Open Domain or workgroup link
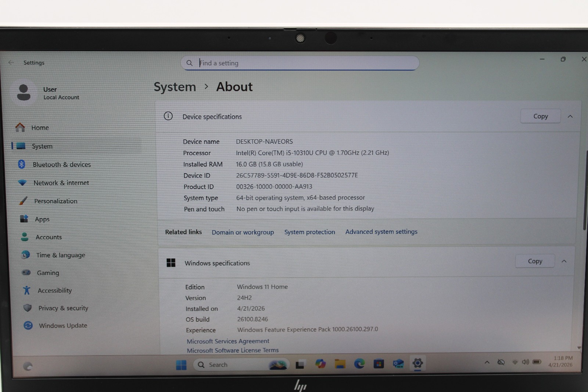588x392 pixels. point(243,232)
